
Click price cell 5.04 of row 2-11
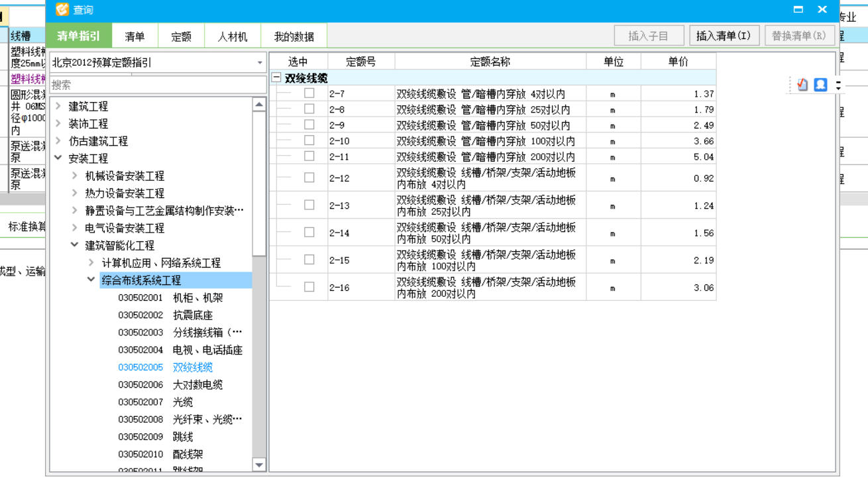coord(678,156)
